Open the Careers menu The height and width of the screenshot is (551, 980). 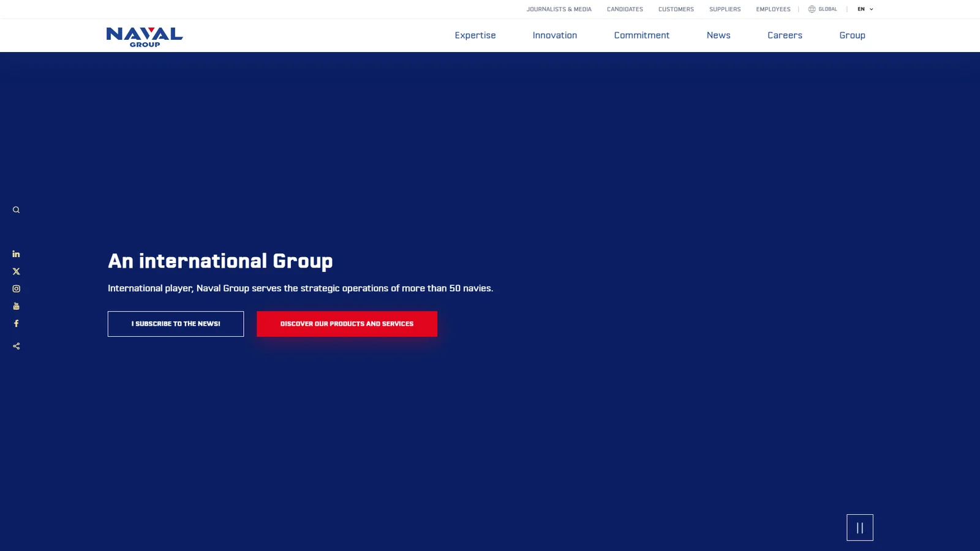click(x=785, y=36)
